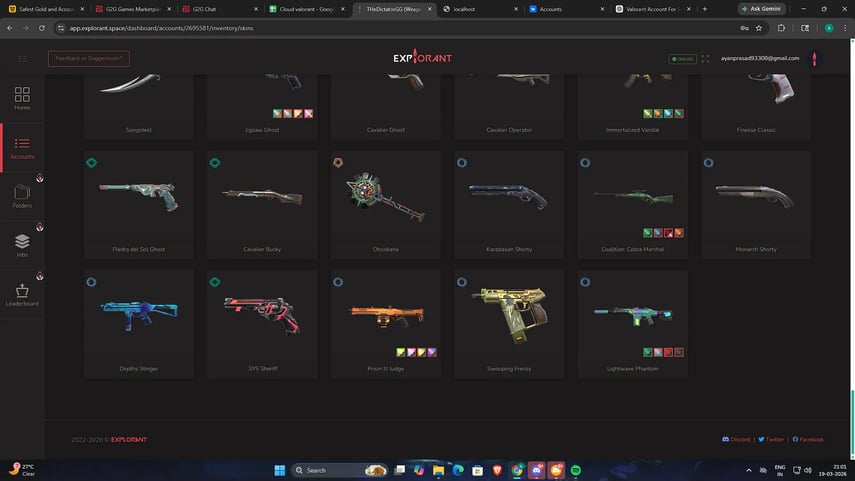Click the fullscreen icon in the header
This screenshot has width=855, height=481.
tap(706, 58)
